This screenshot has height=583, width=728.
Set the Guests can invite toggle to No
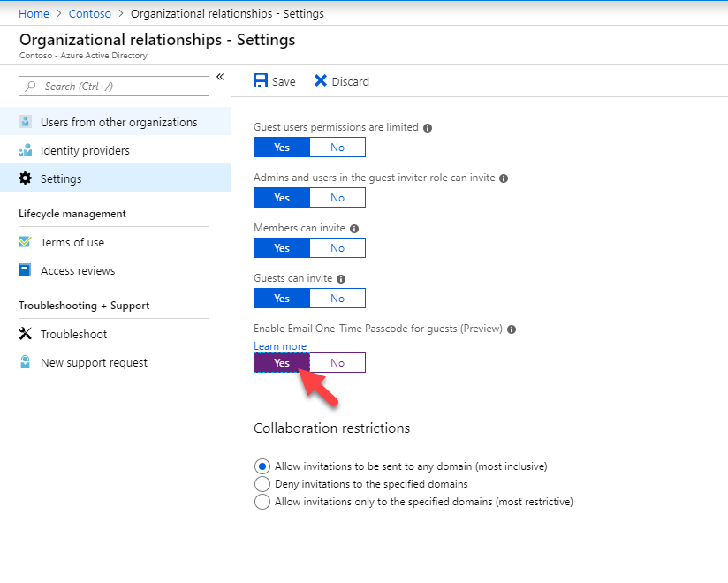(337, 298)
